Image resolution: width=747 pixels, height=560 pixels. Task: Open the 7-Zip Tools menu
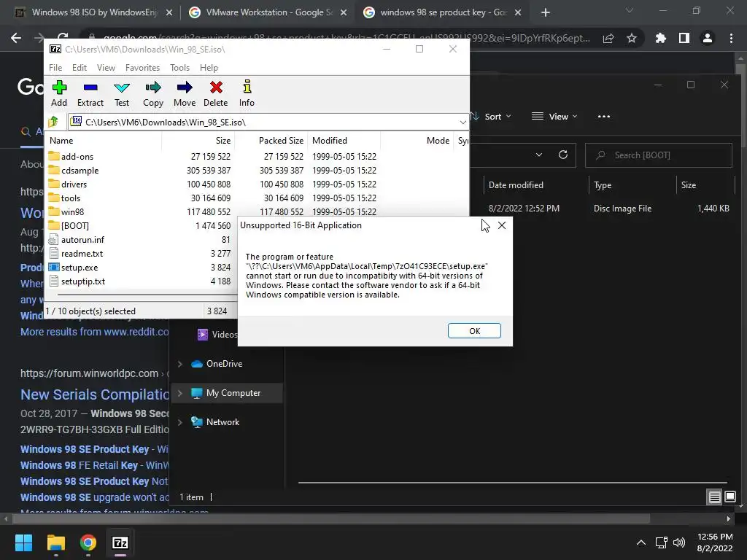coord(179,68)
